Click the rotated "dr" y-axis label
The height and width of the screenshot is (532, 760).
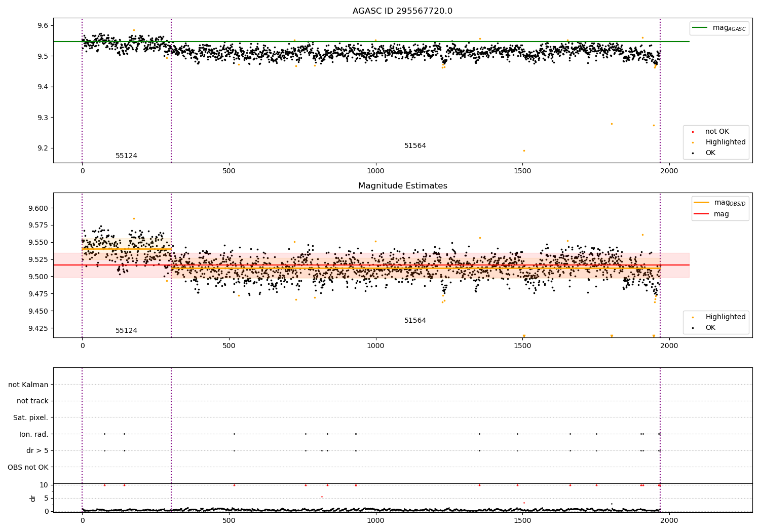(33, 498)
